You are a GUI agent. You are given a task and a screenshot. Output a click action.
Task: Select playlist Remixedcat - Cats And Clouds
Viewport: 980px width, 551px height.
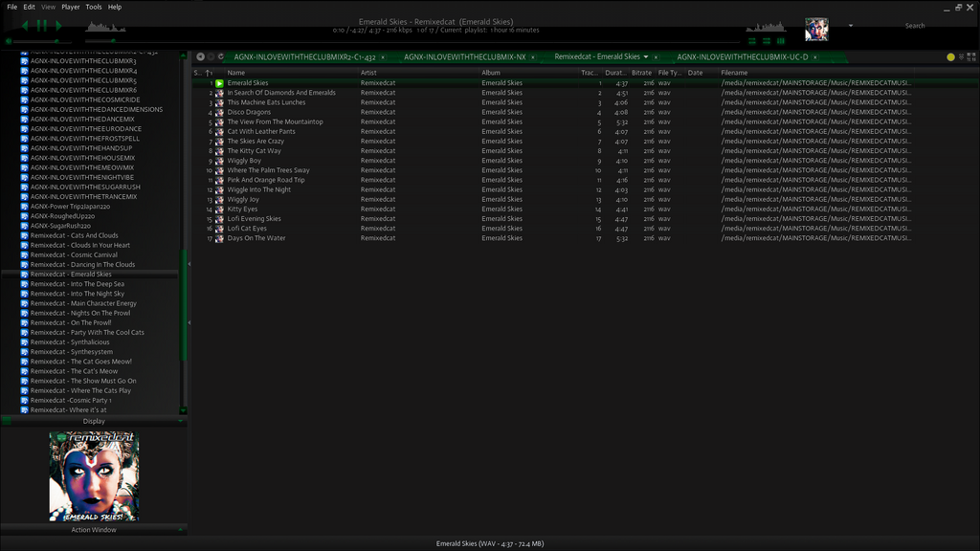tap(74, 235)
